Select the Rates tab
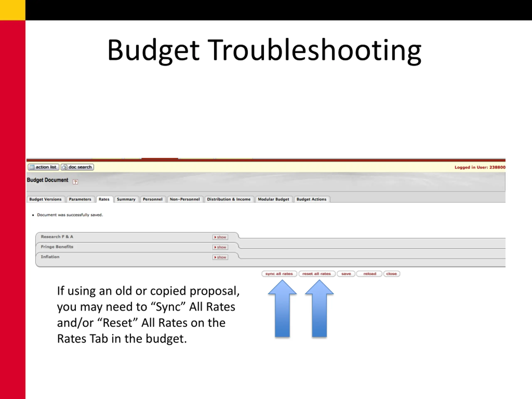The height and width of the screenshot is (399, 532). (x=104, y=199)
